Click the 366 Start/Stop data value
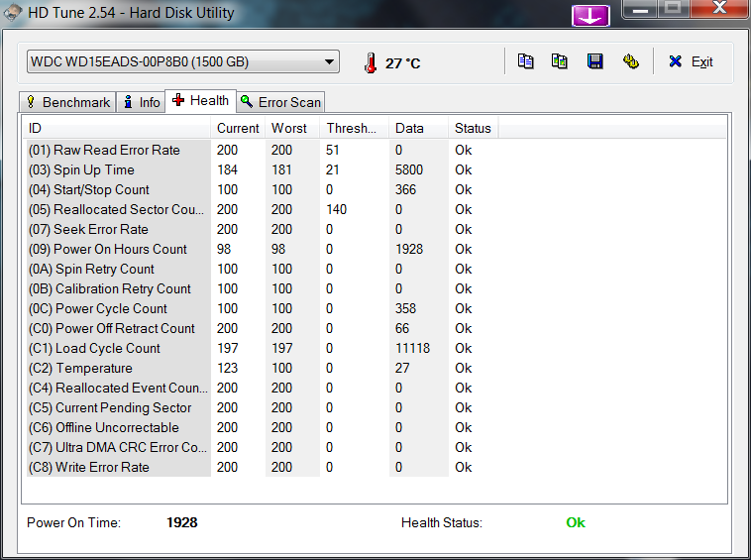 pyautogui.click(x=405, y=189)
